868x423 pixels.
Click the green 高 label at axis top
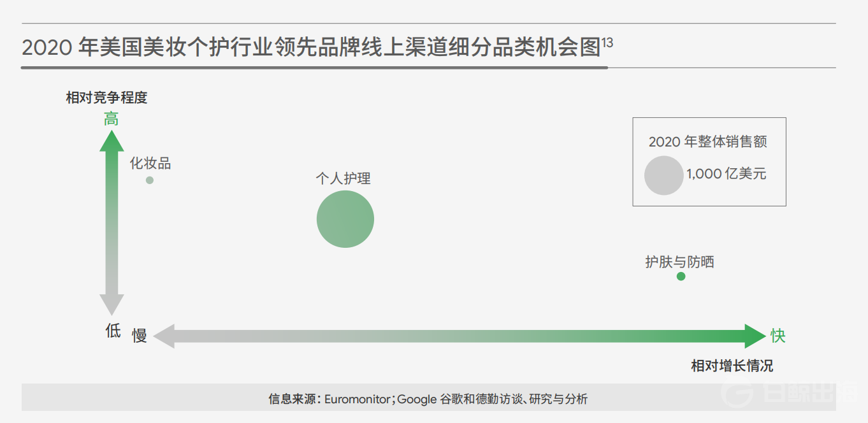pyautogui.click(x=112, y=119)
